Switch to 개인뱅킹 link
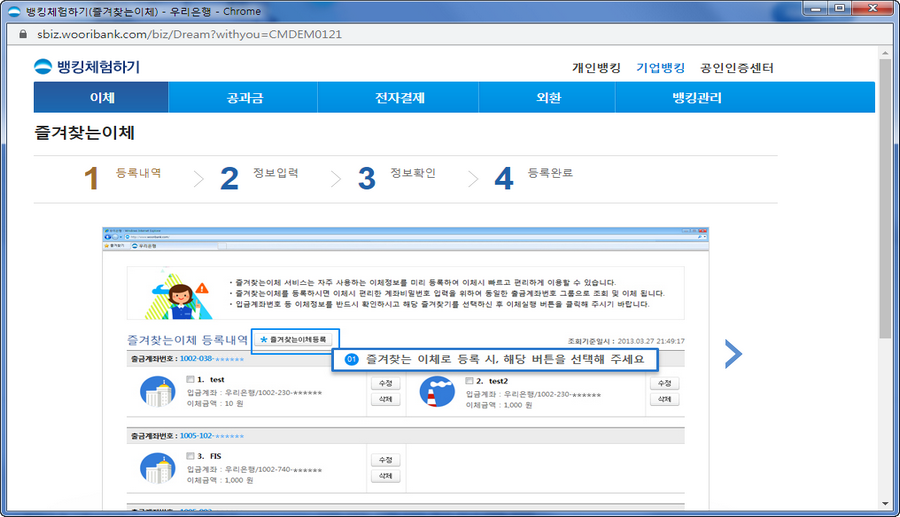Image resolution: width=900 pixels, height=517 pixels. (596, 68)
